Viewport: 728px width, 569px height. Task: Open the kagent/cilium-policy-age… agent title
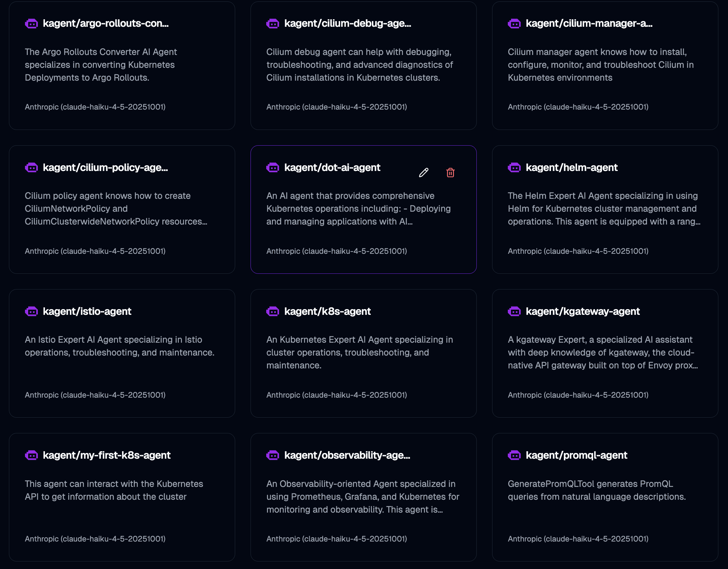[105, 167]
